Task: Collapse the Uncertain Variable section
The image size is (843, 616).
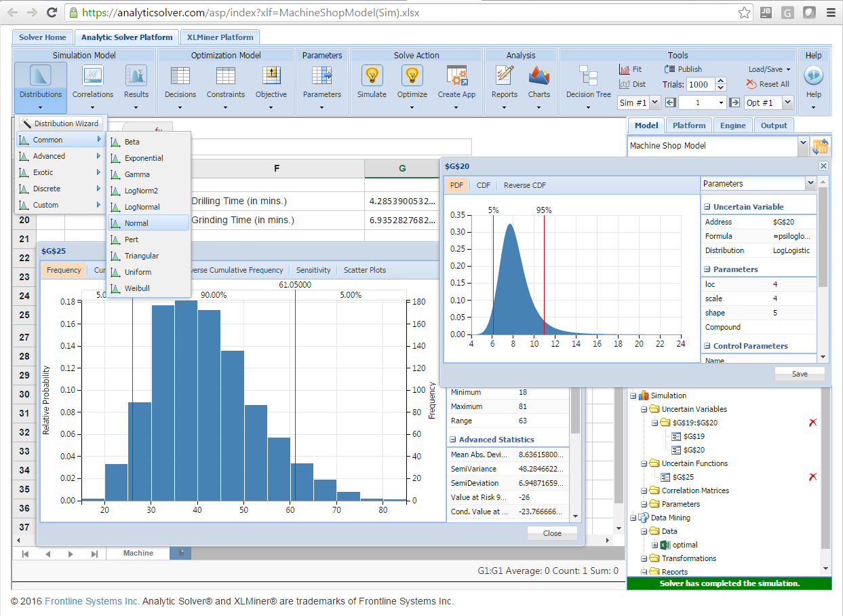Action: coord(707,207)
